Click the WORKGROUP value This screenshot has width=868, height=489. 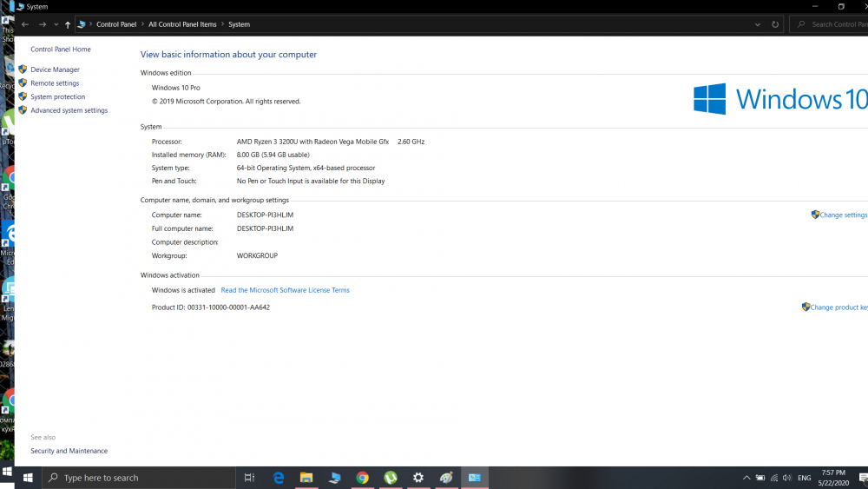(x=258, y=256)
